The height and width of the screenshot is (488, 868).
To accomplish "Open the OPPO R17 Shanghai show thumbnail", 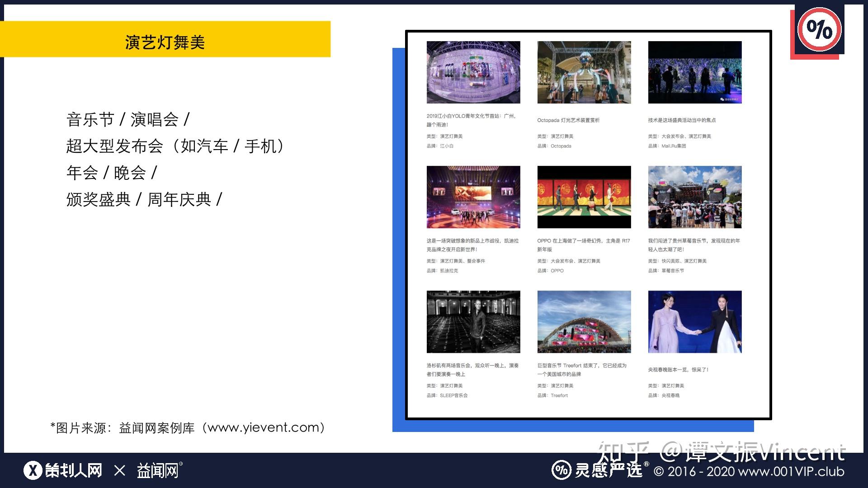I will tap(584, 197).
